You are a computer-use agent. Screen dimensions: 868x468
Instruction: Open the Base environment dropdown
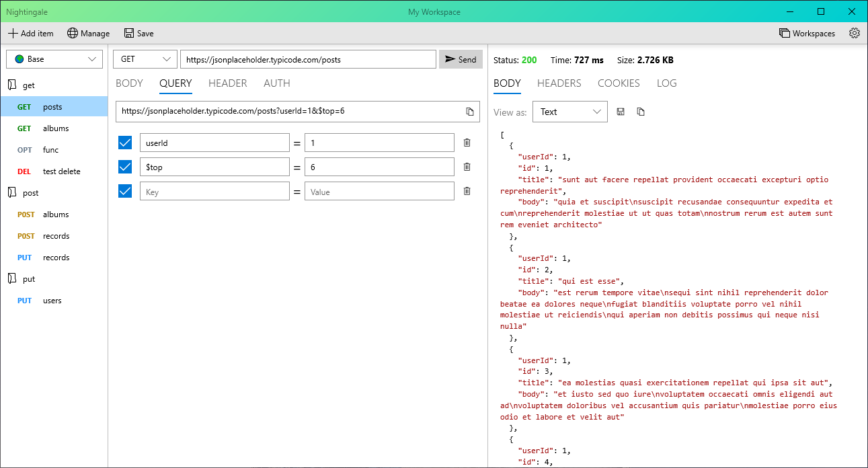54,59
